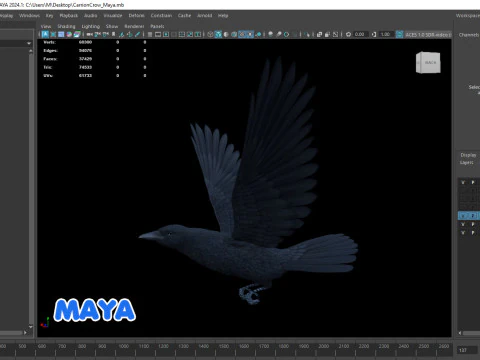Open the panel Lighting menu
480x360 pixels.
point(91,26)
